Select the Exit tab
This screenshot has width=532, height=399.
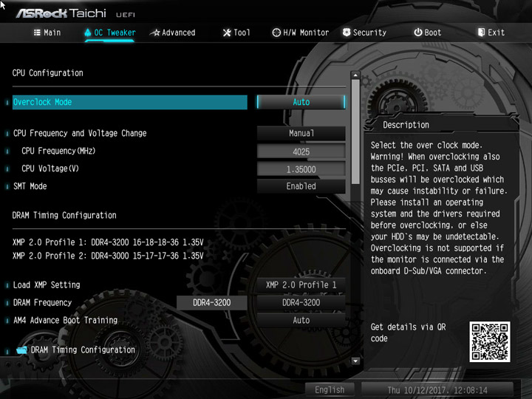point(491,33)
